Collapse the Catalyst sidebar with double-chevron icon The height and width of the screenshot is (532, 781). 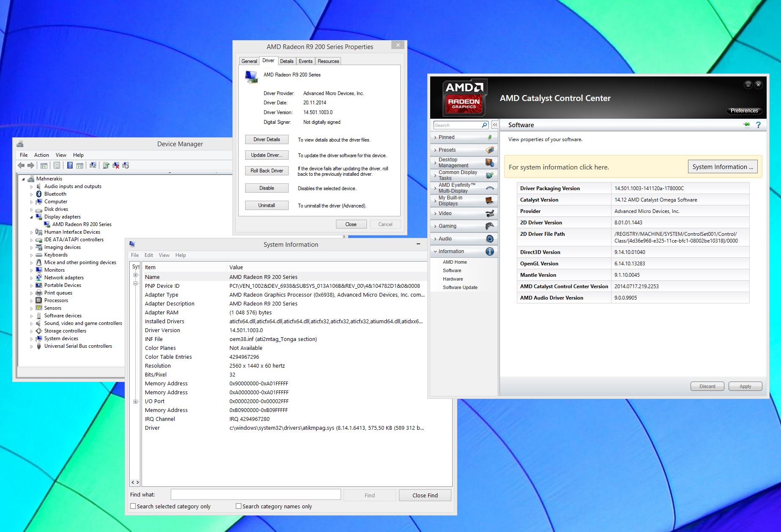coord(495,125)
